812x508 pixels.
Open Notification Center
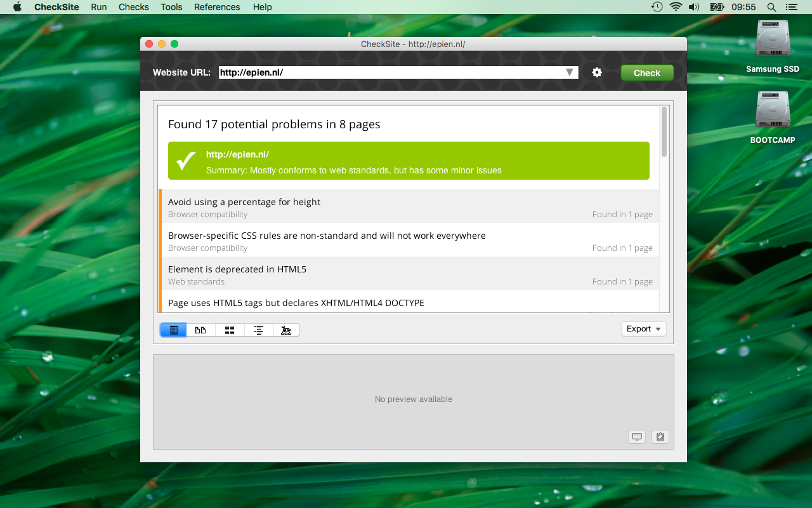pyautogui.click(x=790, y=7)
